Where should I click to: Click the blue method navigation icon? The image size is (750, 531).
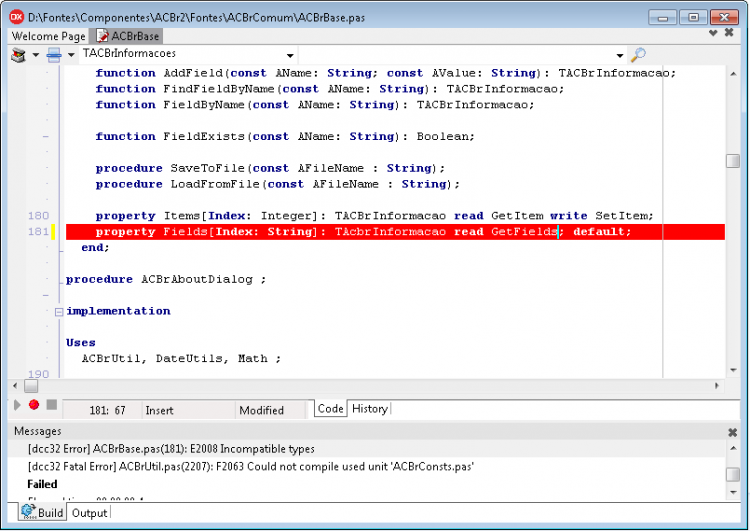coord(54,55)
